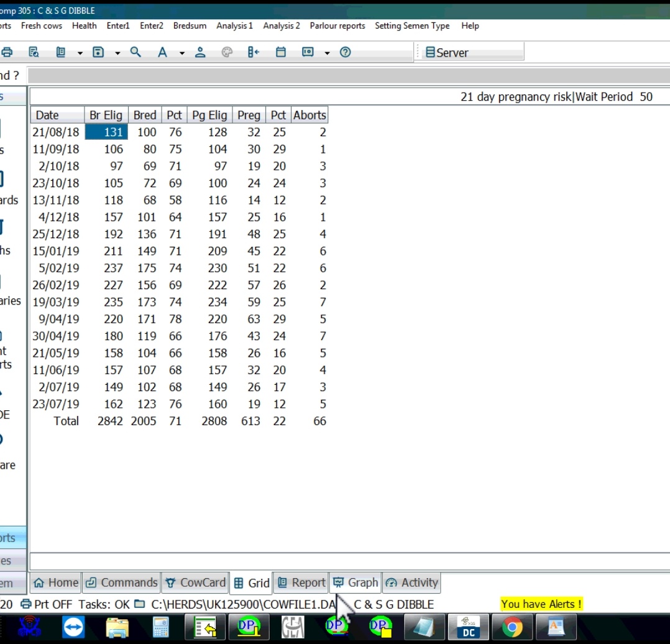The width and height of the screenshot is (670, 644).
Task: Open the Setting Semen Type menu
Action: (x=412, y=25)
